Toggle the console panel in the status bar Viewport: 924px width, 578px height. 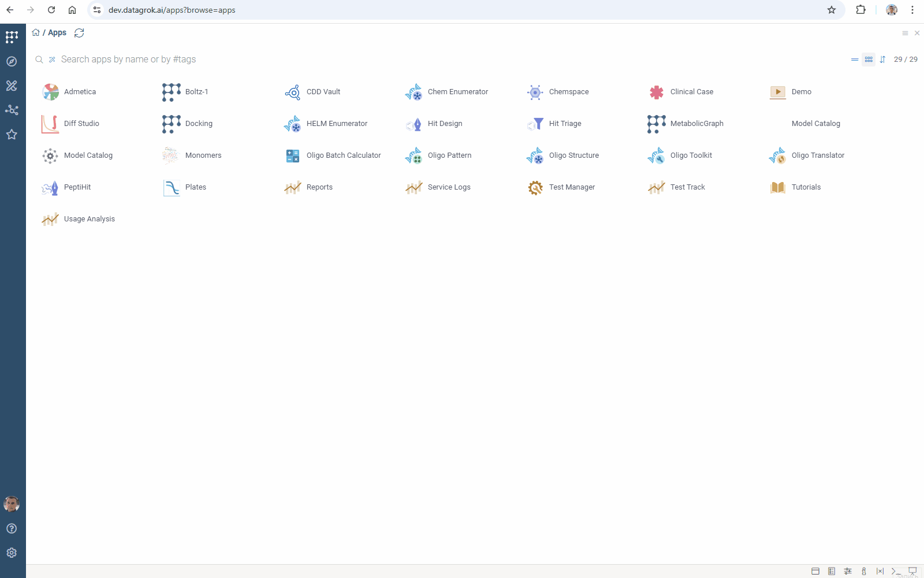pos(896,571)
